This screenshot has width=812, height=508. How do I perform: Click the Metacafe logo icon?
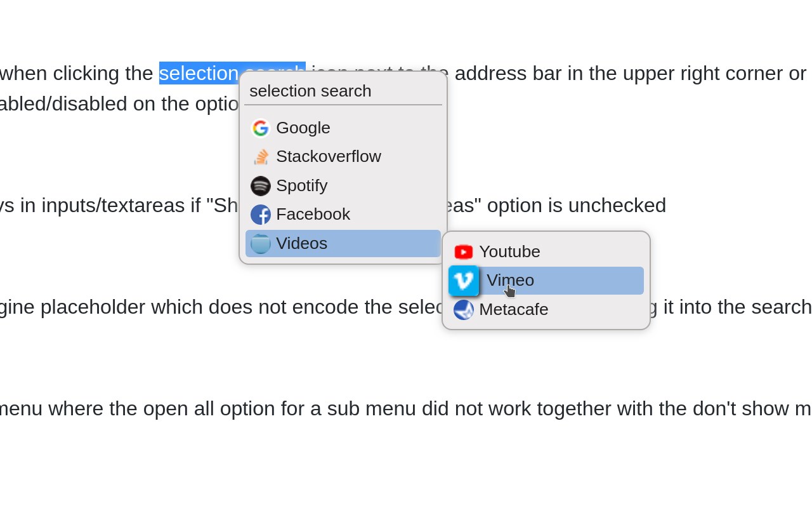point(464,310)
